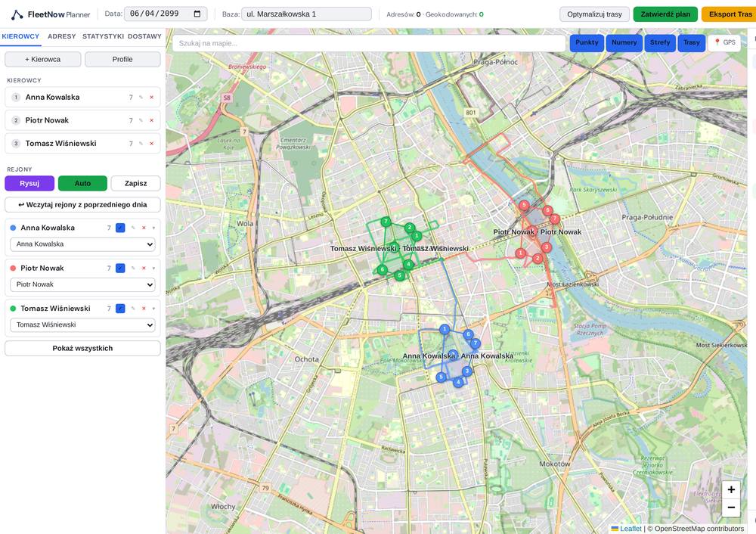Image resolution: width=756 pixels, height=534 pixels.
Task: Toggle Piotr Nowak zone visibility checkbox
Action: 120,269
